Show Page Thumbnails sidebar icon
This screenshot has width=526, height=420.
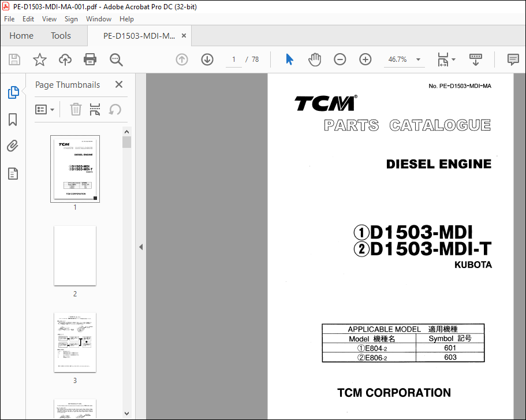pyautogui.click(x=13, y=92)
